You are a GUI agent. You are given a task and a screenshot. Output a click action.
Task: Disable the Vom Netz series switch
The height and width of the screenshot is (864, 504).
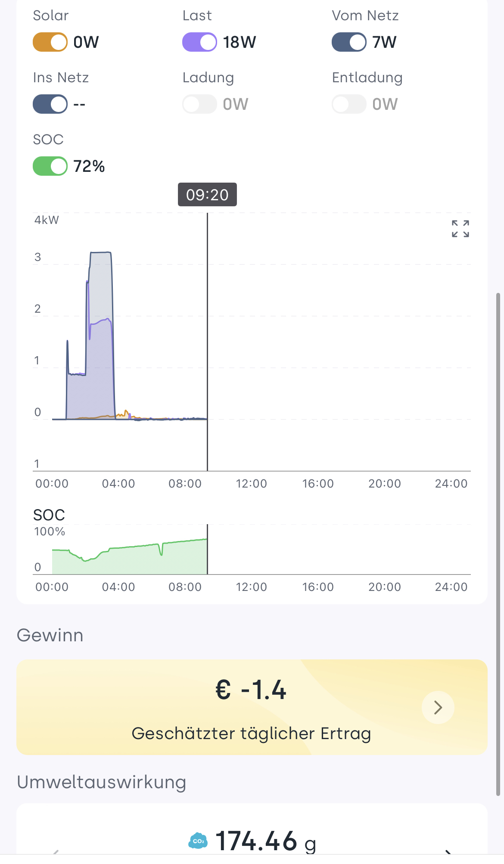[349, 42]
